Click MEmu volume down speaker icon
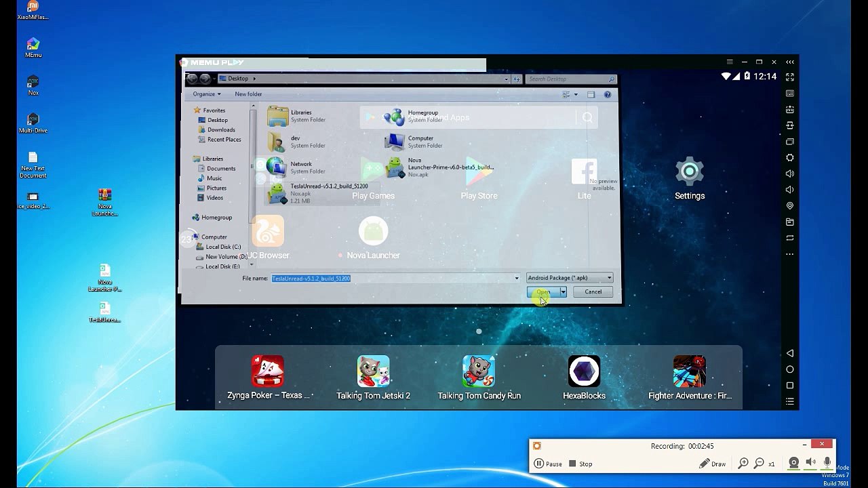Screen dimensions: 868x488 [x=790, y=190]
